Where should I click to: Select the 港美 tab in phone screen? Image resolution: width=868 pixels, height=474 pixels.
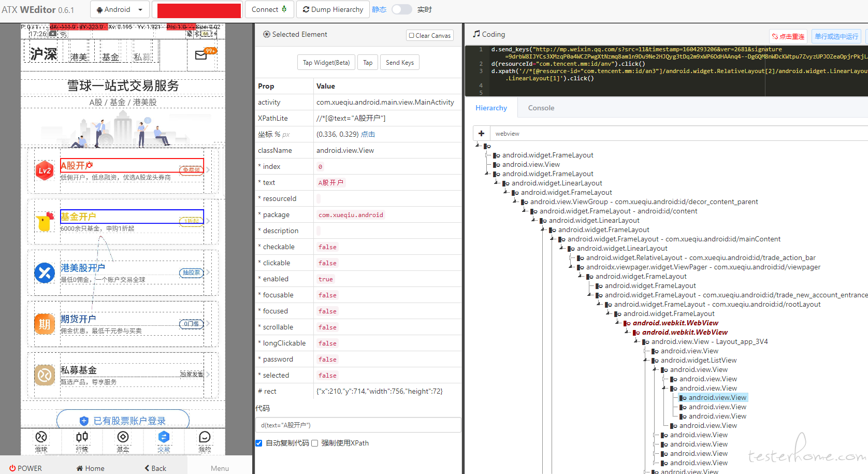[79, 57]
